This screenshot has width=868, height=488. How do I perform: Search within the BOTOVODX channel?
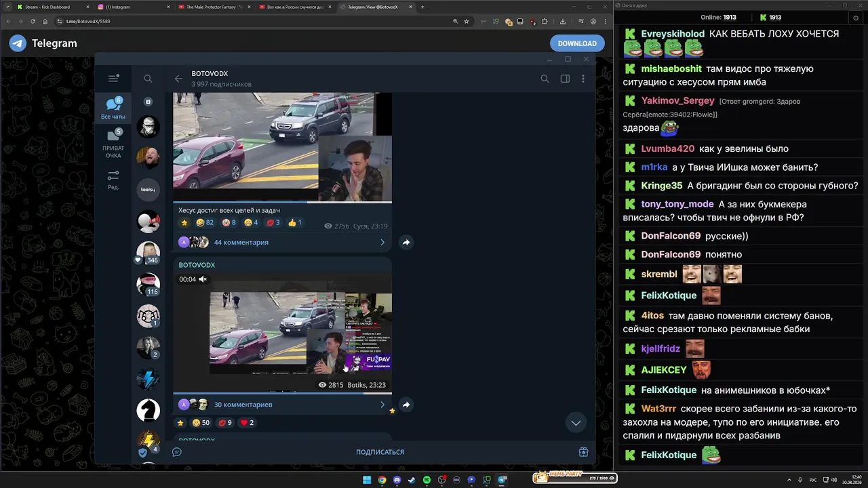545,79
